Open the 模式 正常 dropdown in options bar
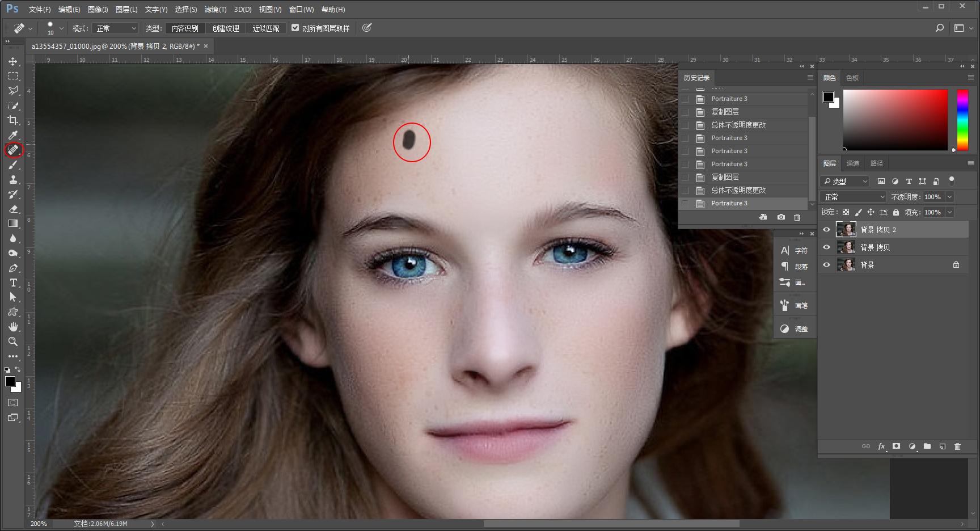Viewport: 980px width, 531px height. [x=116, y=28]
